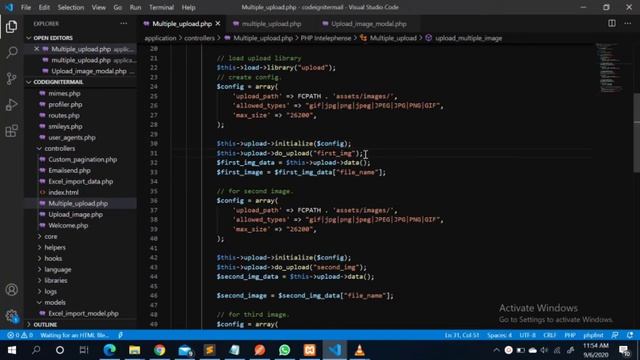640x360 pixels.
Task: Change cursor line and column position in status bar
Action: 462,335
